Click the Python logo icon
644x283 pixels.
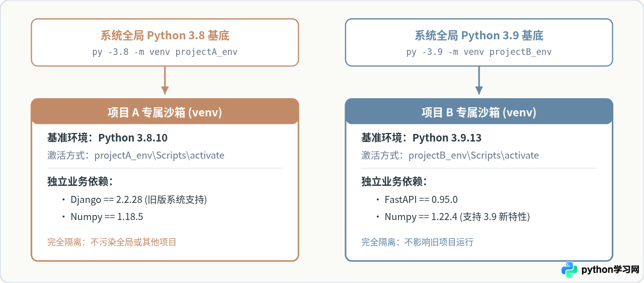[x=570, y=269]
